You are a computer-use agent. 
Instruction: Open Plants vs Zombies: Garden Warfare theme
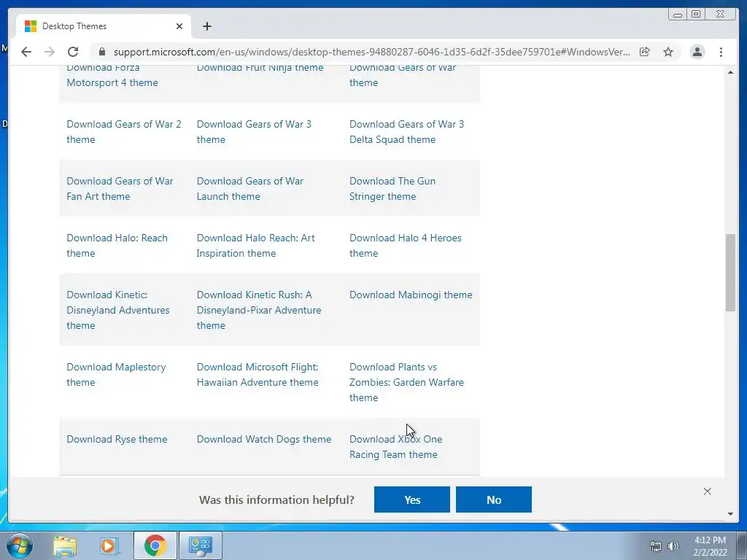click(x=406, y=382)
